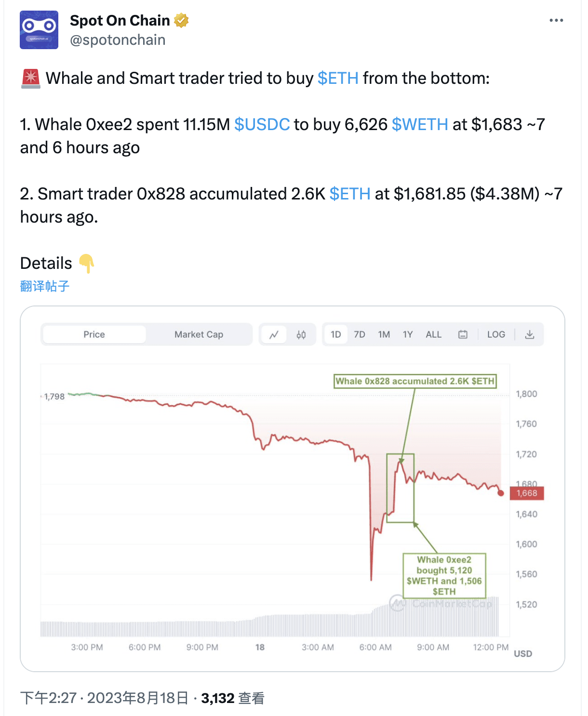This screenshot has height=716, width=588.
Task: Open the $WETH cashtag link
Action: pos(420,124)
